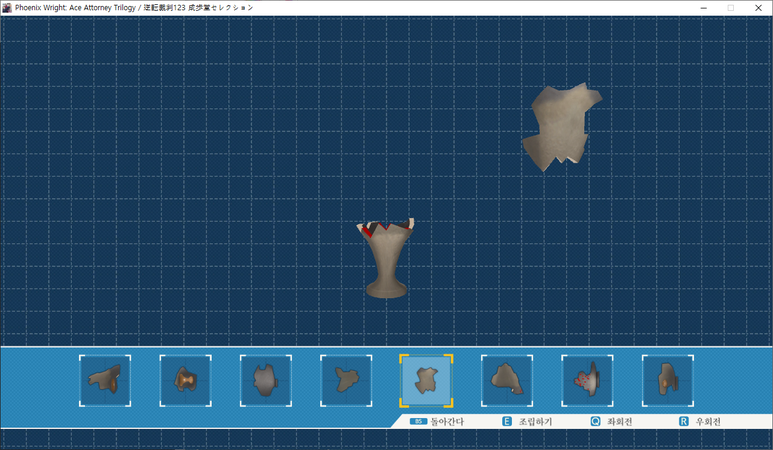Click the large floating pottery shard
773x450 pixels.
tap(562, 127)
